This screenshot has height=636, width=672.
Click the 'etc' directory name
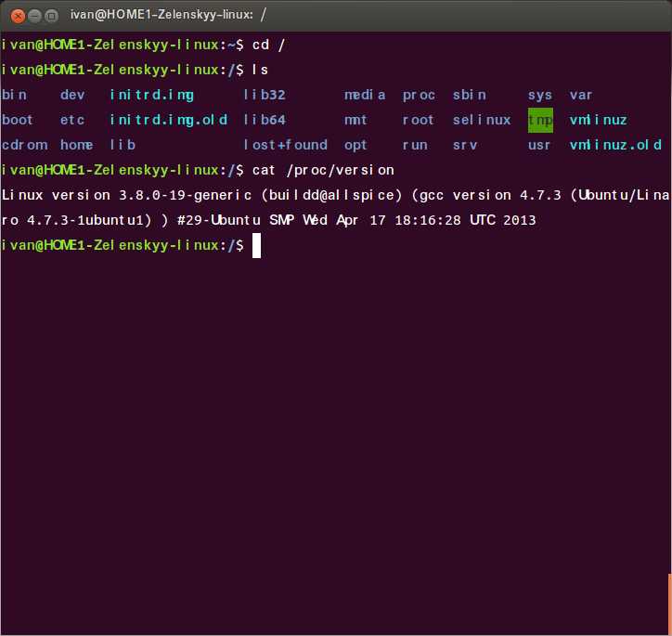(x=72, y=120)
